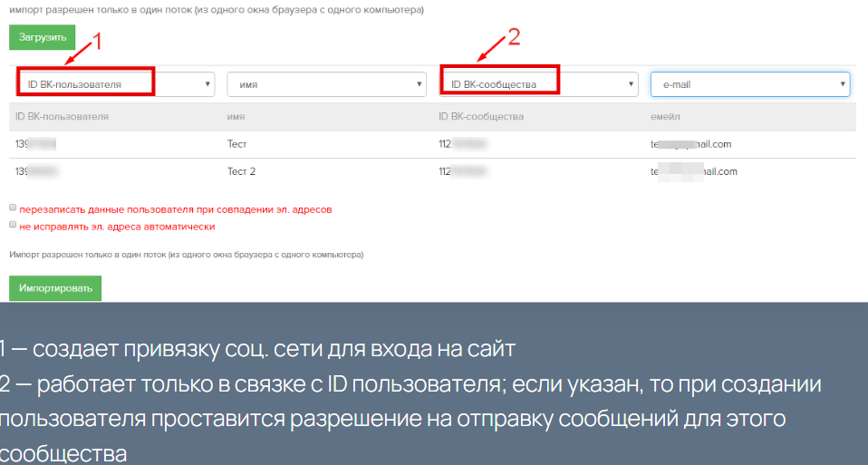Click the ID ВК-пользователя table header

click(62, 117)
